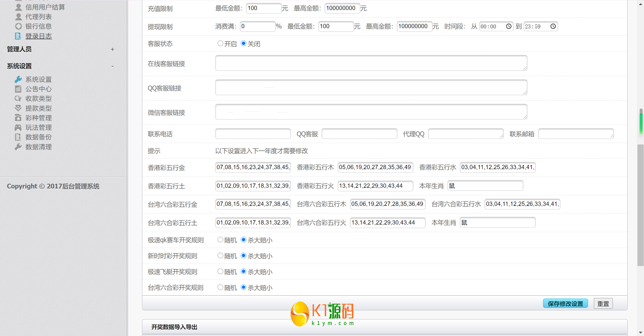Open the clock picker for start time 00:00

[x=508, y=26]
